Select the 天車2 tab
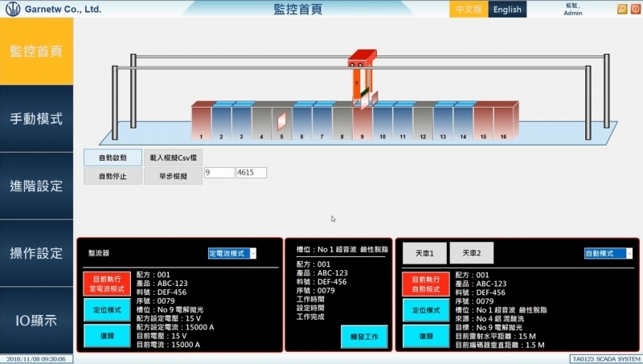 (x=472, y=253)
